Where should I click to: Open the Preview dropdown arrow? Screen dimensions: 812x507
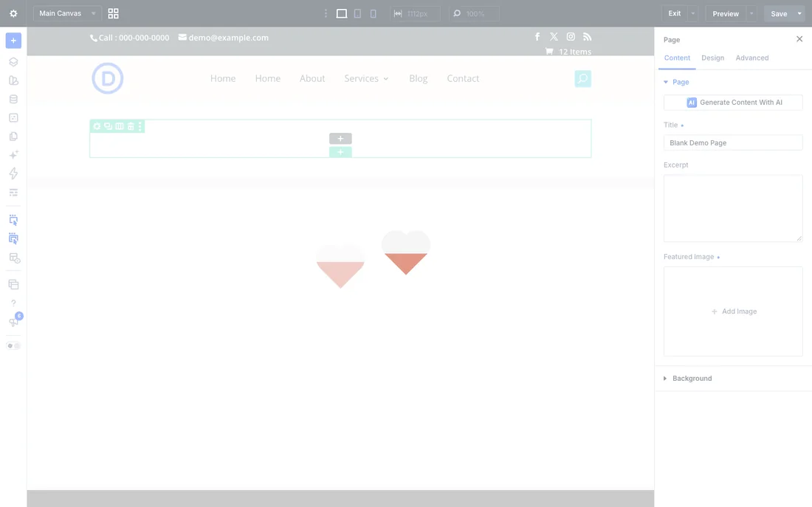(751, 13)
